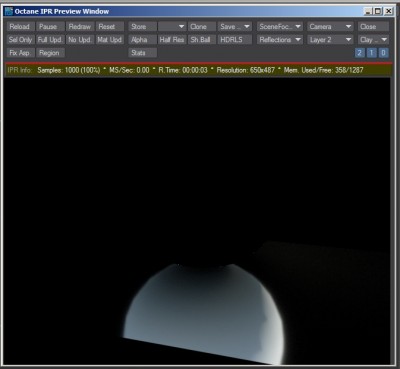
Task: Click the Octane window title icon
Action: pos(9,11)
